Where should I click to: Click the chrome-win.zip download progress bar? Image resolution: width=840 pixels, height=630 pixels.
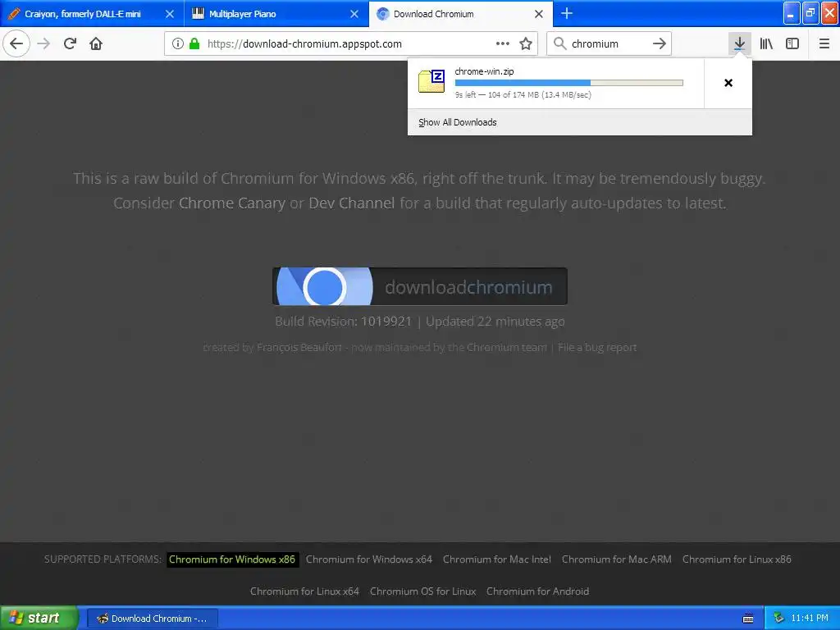coord(569,83)
